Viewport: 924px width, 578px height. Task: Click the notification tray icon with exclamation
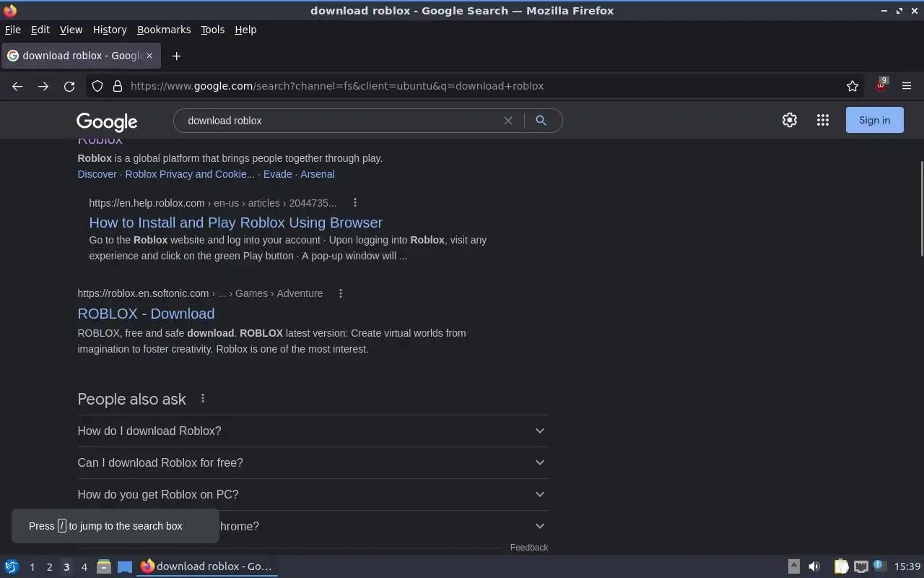[x=879, y=566]
